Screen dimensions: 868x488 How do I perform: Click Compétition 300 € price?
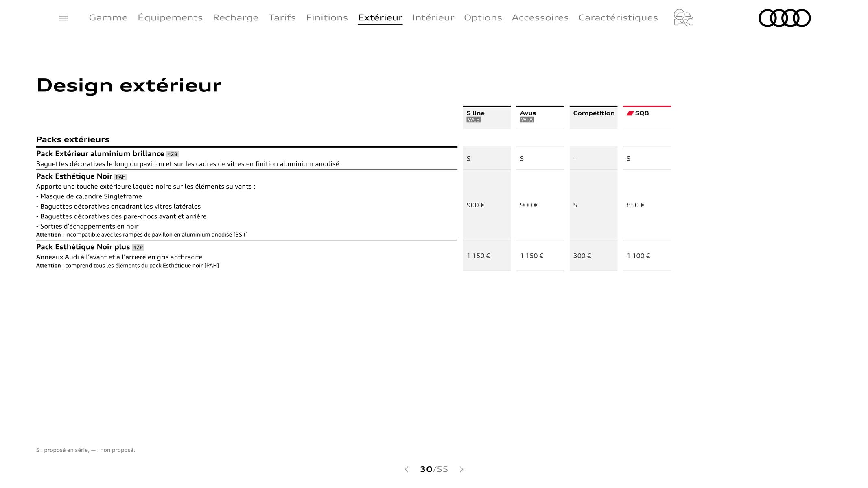pos(582,256)
